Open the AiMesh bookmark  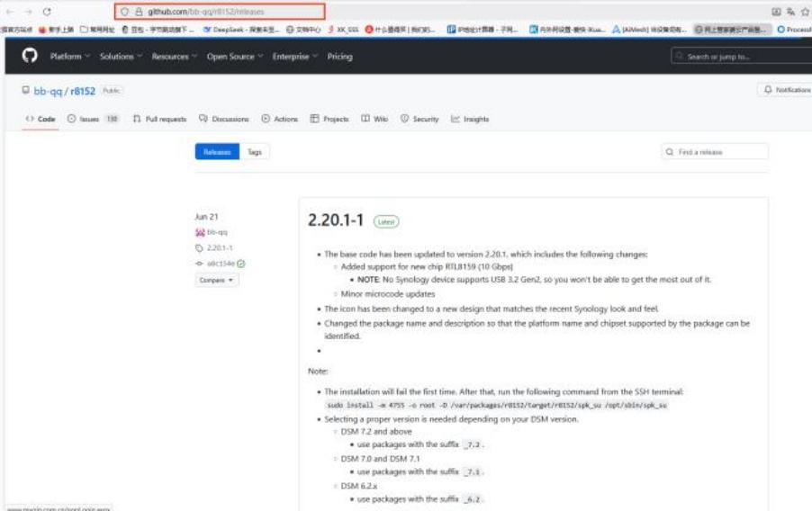coord(649,30)
